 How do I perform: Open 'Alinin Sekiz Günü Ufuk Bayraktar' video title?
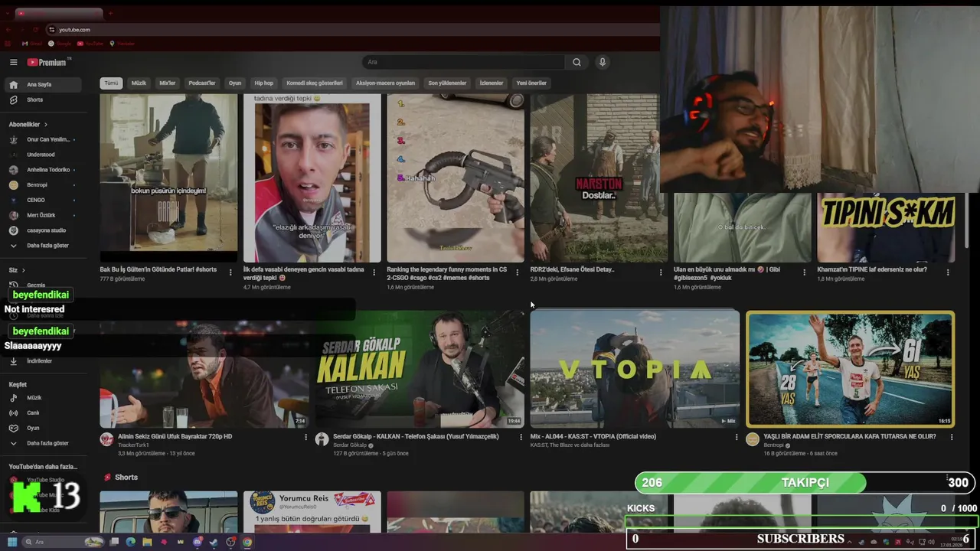(175, 437)
